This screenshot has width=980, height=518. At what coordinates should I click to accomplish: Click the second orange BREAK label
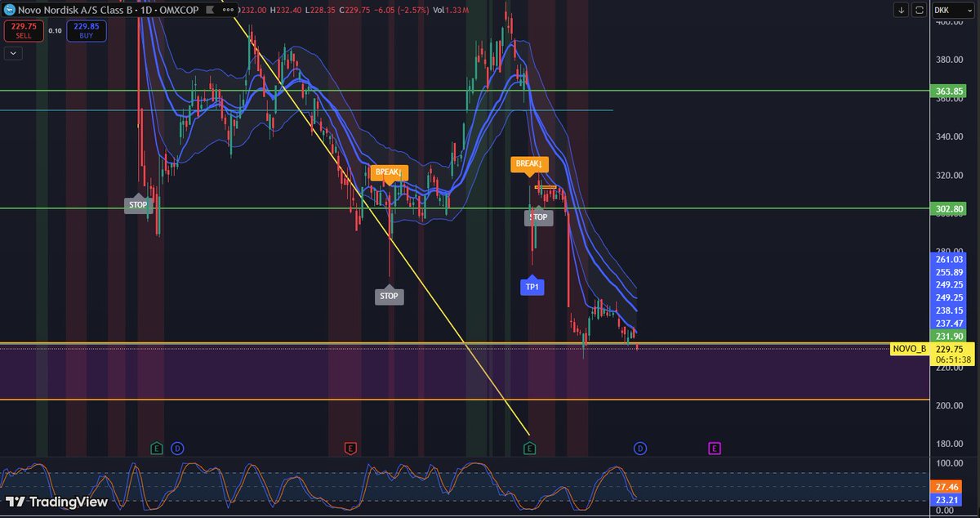tap(530, 164)
